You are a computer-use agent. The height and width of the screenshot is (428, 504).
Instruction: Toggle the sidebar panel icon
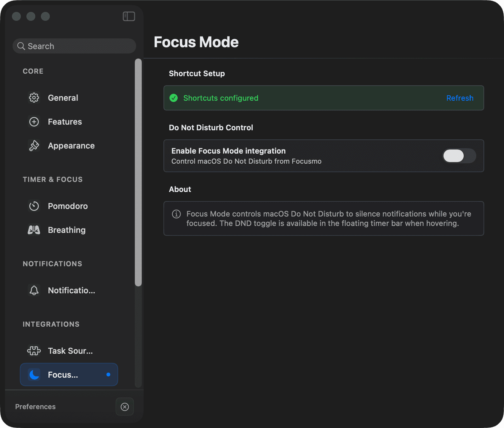click(129, 16)
